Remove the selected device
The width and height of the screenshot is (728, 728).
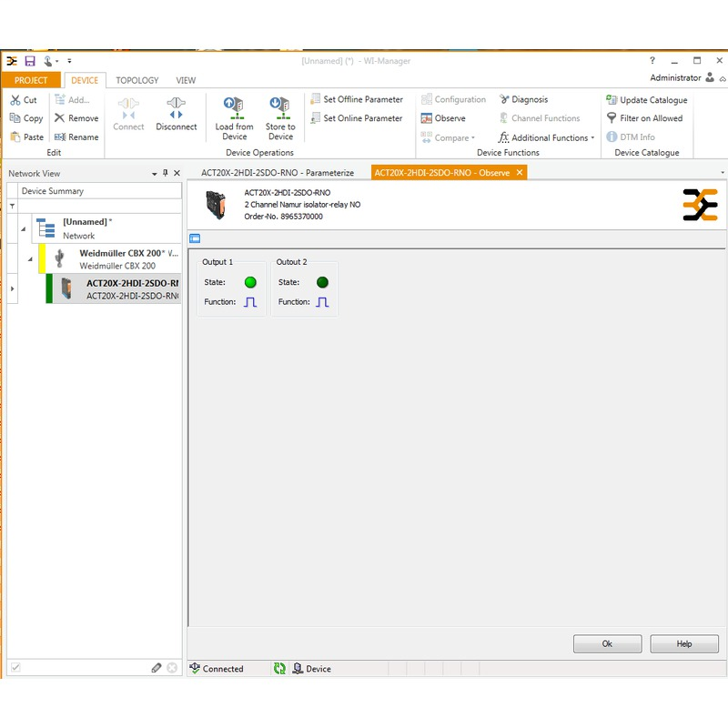pos(76,118)
